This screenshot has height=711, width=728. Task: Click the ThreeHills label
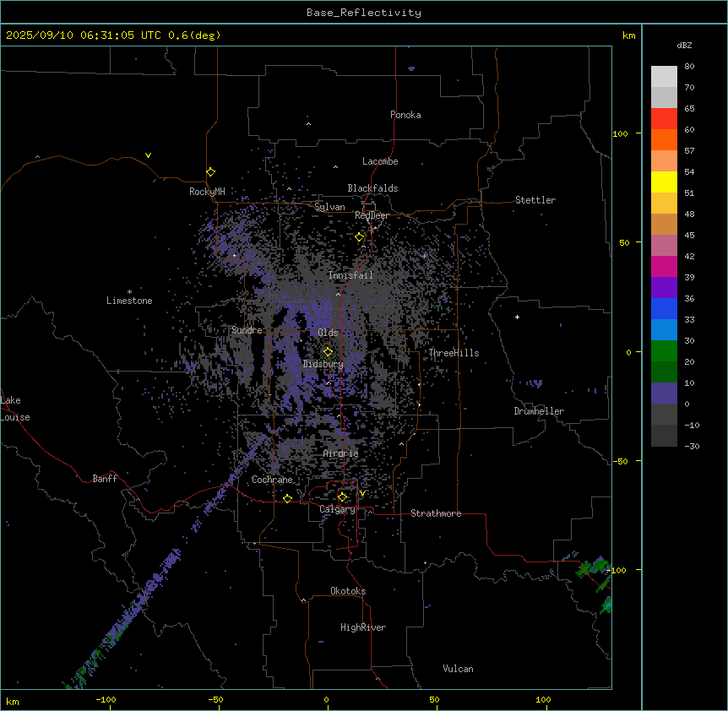tap(454, 353)
